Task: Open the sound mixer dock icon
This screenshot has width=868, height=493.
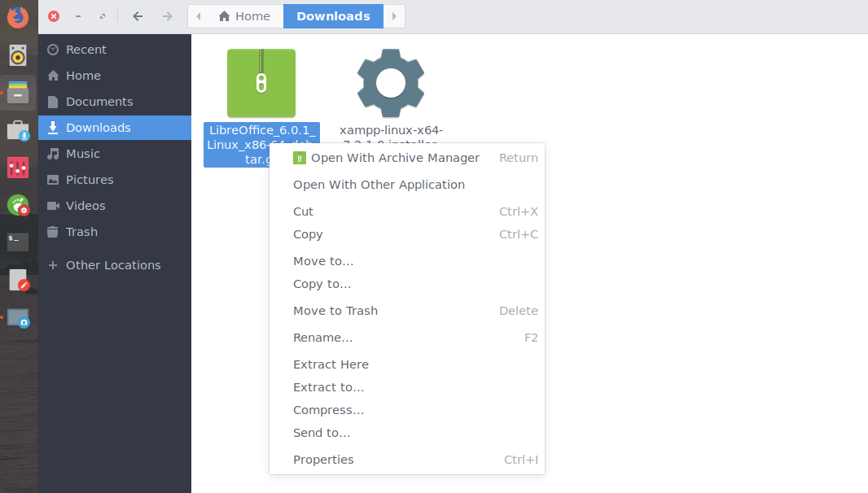Action: click(18, 168)
